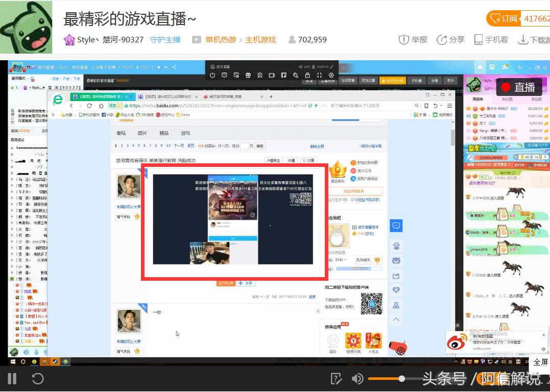The image size is (550, 392).
Task: Click the Weibo icon at bottom right
Action: 456,342
